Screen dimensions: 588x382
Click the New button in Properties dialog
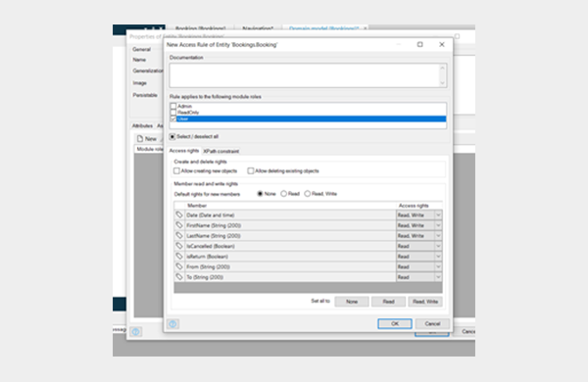point(147,139)
